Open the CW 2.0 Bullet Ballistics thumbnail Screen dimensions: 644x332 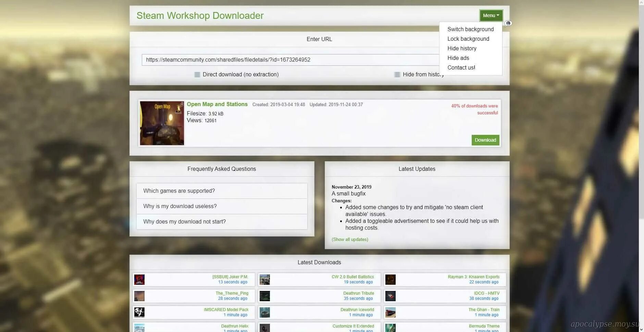pyautogui.click(x=265, y=279)
